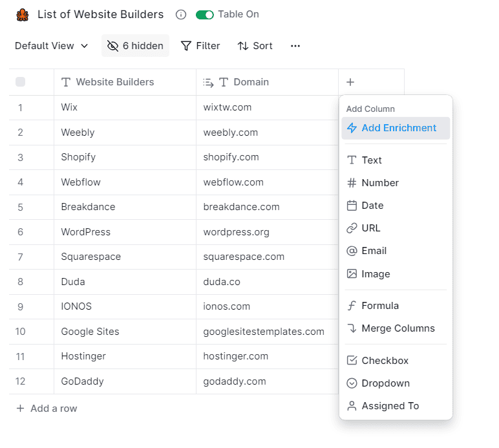
Task: Click the enrichment list icon beside Domain
Action: [x=208, y=82]
